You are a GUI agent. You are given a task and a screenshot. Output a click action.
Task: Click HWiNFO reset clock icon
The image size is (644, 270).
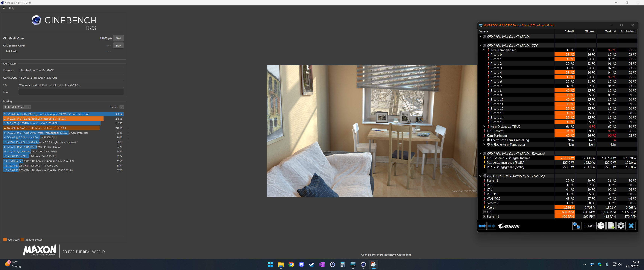tap(601, 226)
